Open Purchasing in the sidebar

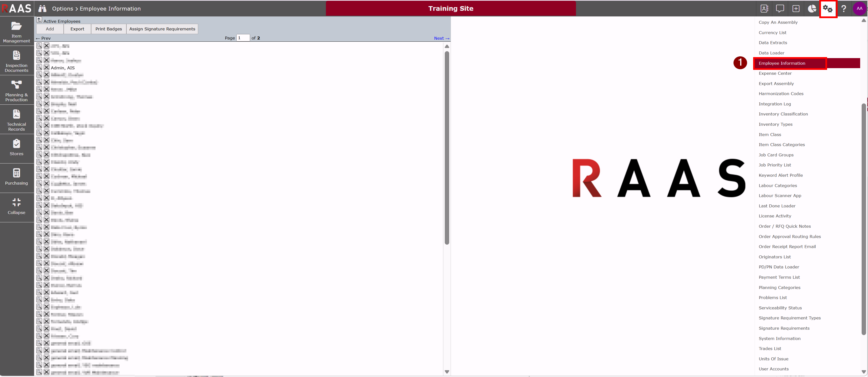click(16, 178)
